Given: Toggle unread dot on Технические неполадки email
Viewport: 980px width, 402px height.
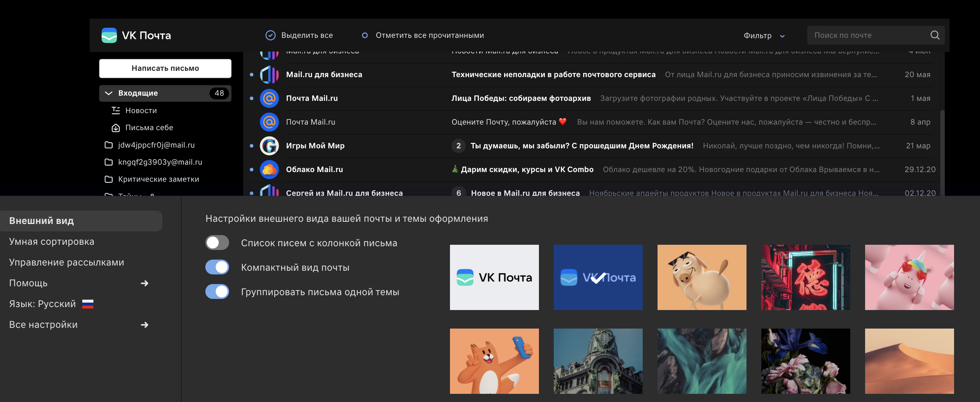Looking at the screenshot, I should click(x=251, y=75).
